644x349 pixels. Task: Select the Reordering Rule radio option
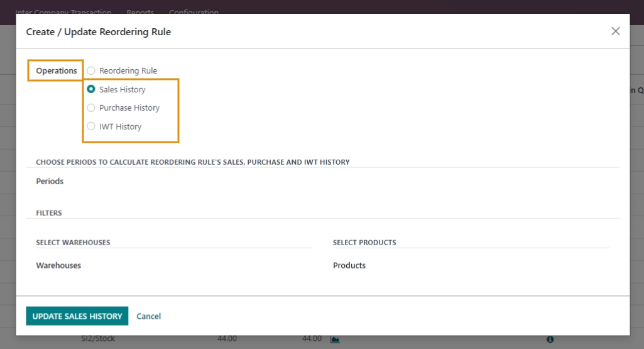tap(90, 70)
